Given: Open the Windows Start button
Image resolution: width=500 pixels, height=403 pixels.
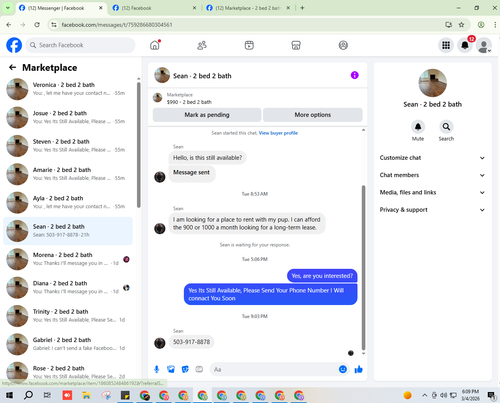Looking at the screenshot, I should 9,395.
